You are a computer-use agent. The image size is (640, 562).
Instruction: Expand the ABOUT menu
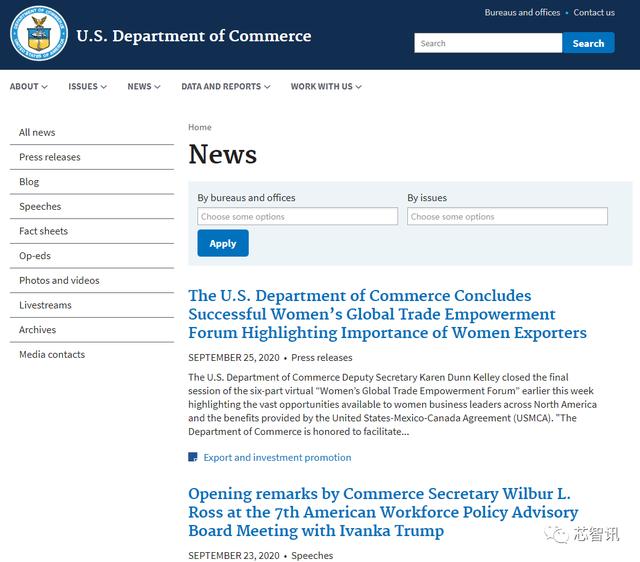click(29, 87)
